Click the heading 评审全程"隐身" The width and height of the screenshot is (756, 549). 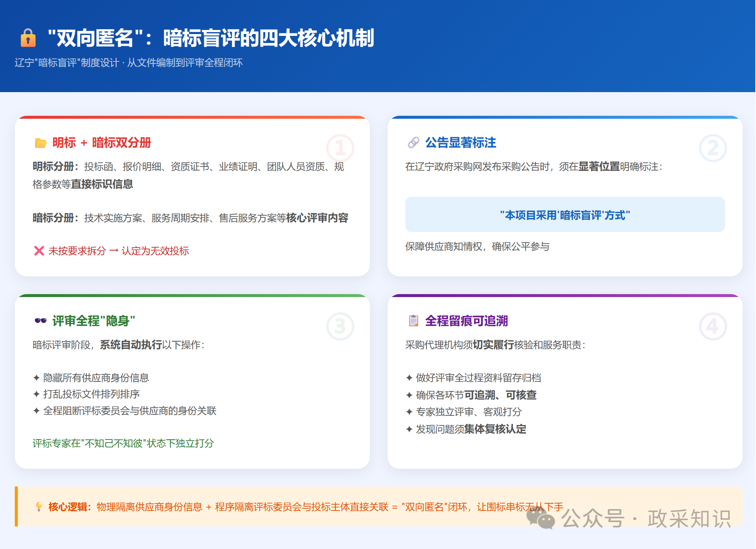(94, 321)
